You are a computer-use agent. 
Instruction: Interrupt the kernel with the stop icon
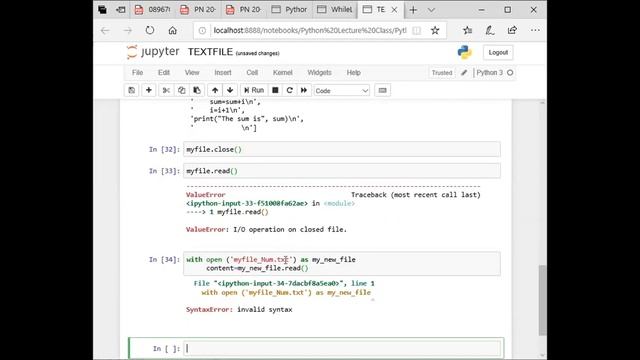[275, 90]
